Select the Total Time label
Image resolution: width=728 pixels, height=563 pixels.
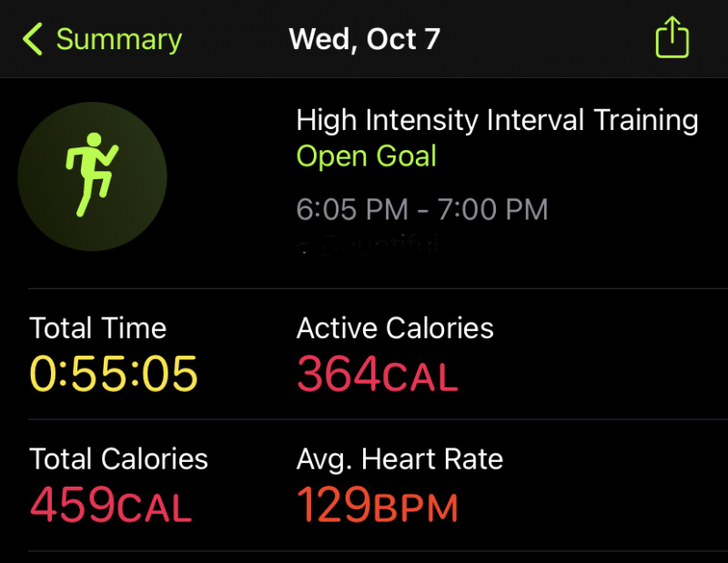(x=97, y=328)
